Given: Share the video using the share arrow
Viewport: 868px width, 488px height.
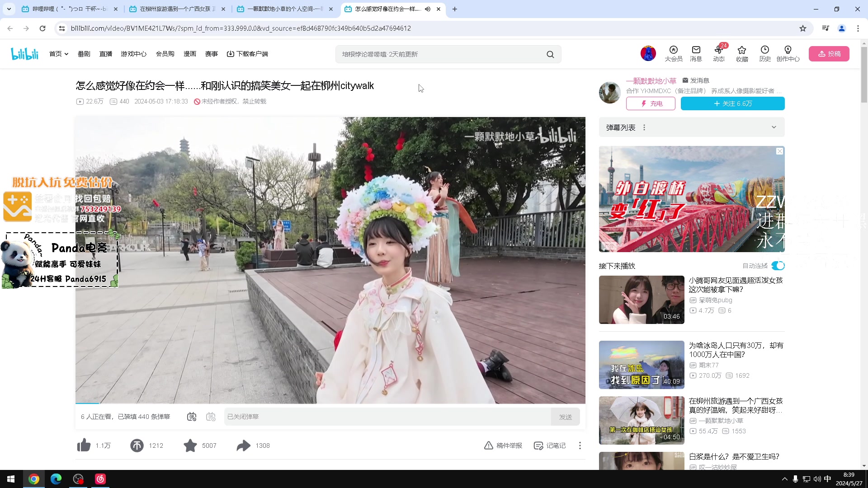Looking at the screenshot, I should pyautogui.click(x=243, y=445).
